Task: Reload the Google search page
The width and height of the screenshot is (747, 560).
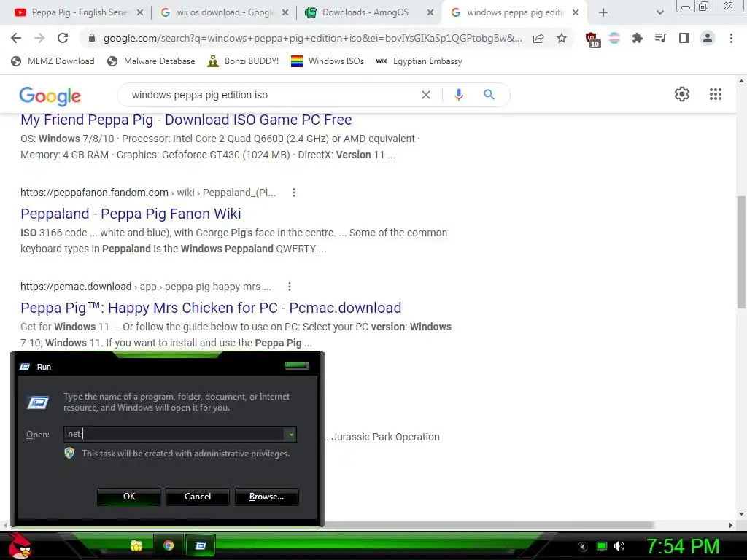Action: (x=63, y=38)
